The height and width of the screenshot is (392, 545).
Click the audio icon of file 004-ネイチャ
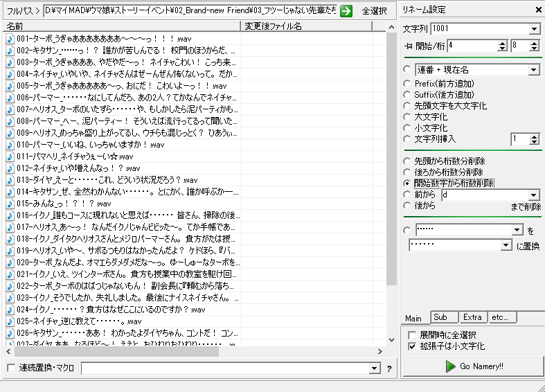point(10,74)
